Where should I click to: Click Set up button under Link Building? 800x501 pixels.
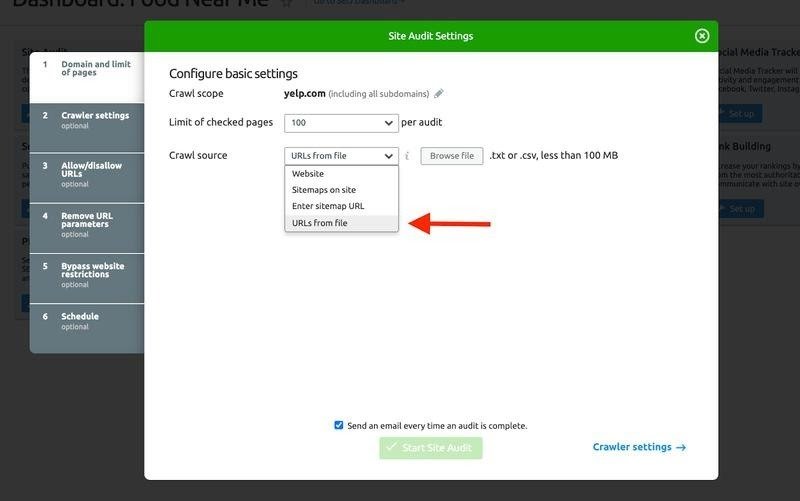[x=741, y=209]
